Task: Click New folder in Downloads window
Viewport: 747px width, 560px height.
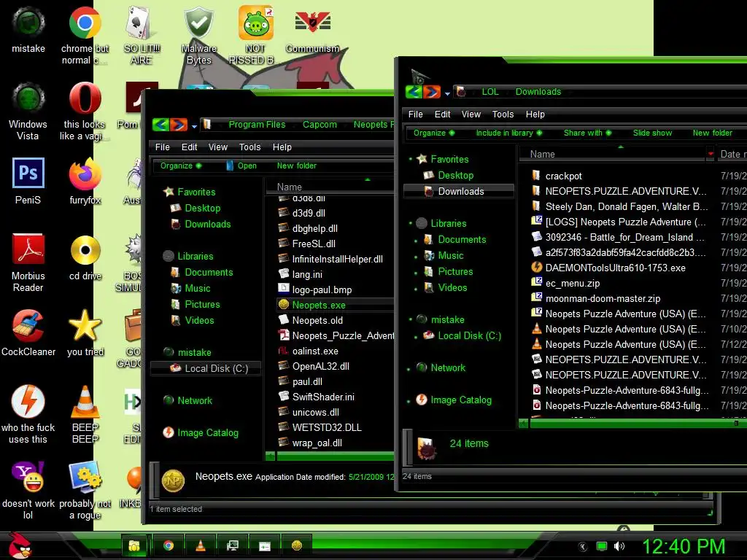Action: (x=712, y=133)
